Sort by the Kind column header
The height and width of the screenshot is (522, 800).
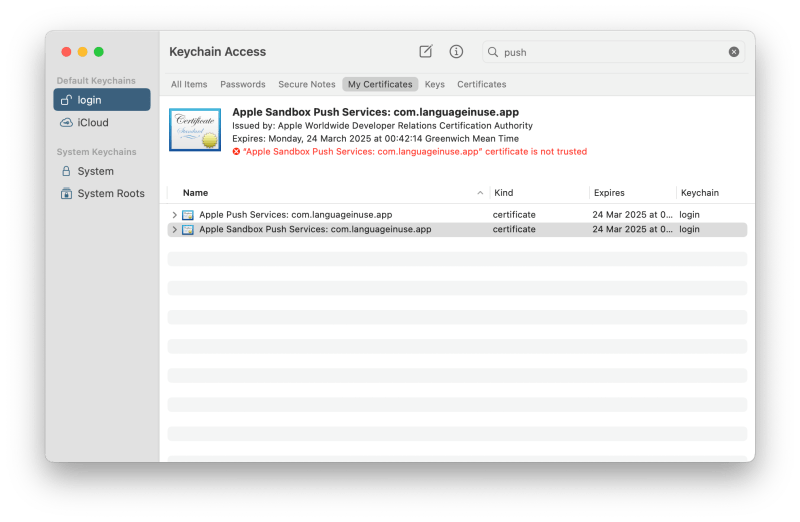click(504, 193)
